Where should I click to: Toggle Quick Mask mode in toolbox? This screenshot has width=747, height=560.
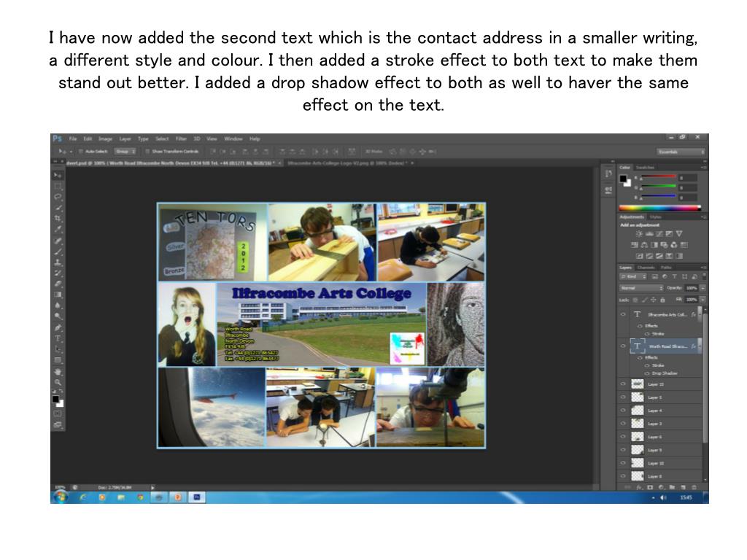[58, 413]
